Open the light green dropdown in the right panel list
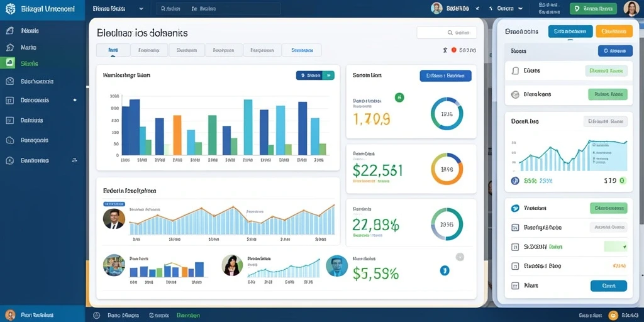Image resolution: width=644 pixels, height=322 pixels. [x=616, y=247]
